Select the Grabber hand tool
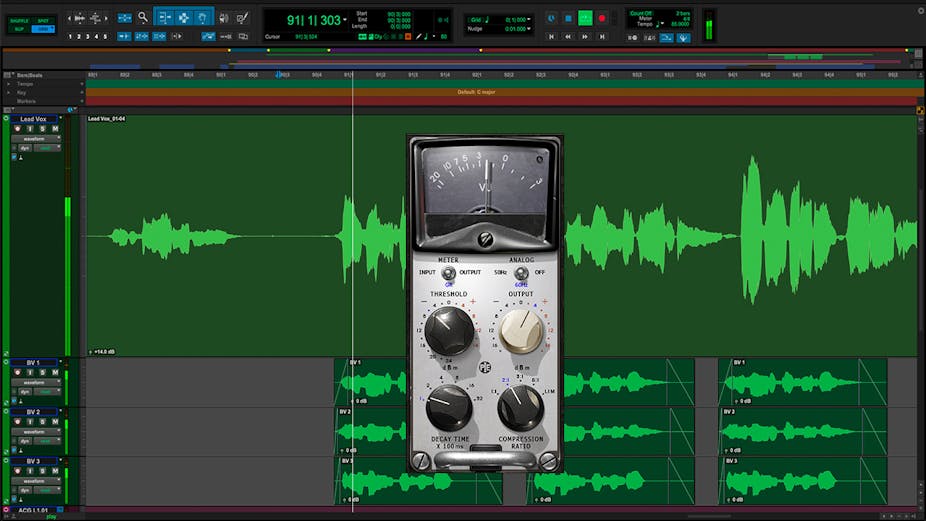The height and width of the screenshot is (521, 926). [x=202, y=17]
